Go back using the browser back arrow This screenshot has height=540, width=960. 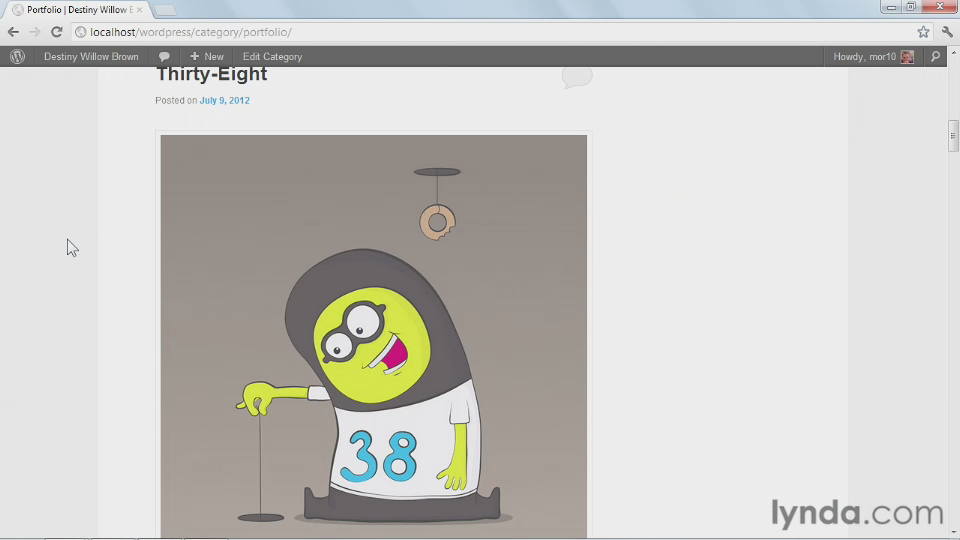(13, 32)
